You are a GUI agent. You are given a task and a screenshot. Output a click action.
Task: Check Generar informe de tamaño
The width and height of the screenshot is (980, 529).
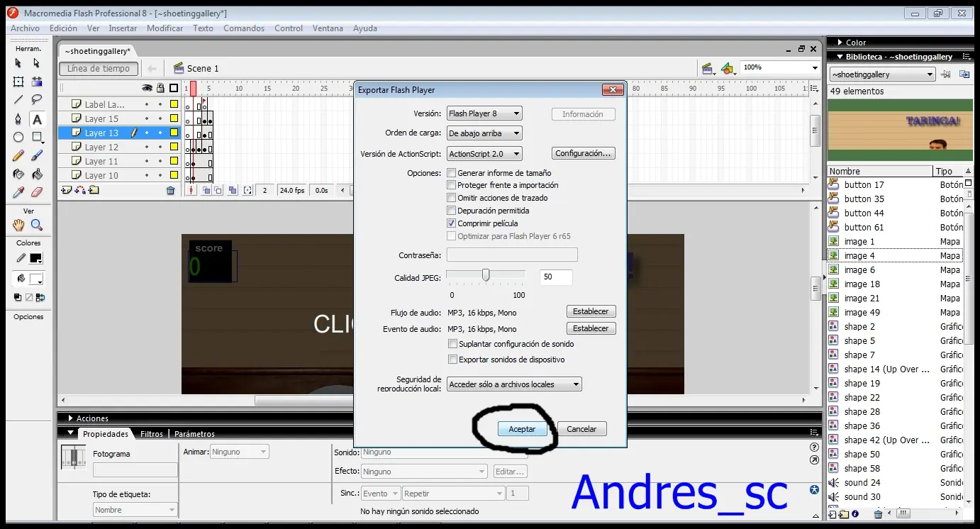tap(452, 173)
